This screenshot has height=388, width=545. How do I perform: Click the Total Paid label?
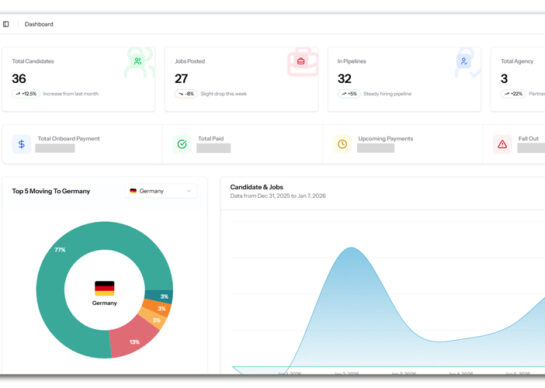pos(211,139)
